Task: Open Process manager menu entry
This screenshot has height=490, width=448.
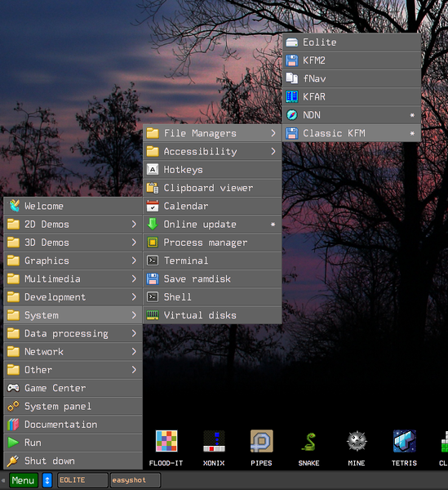Action: coord(212,243)
